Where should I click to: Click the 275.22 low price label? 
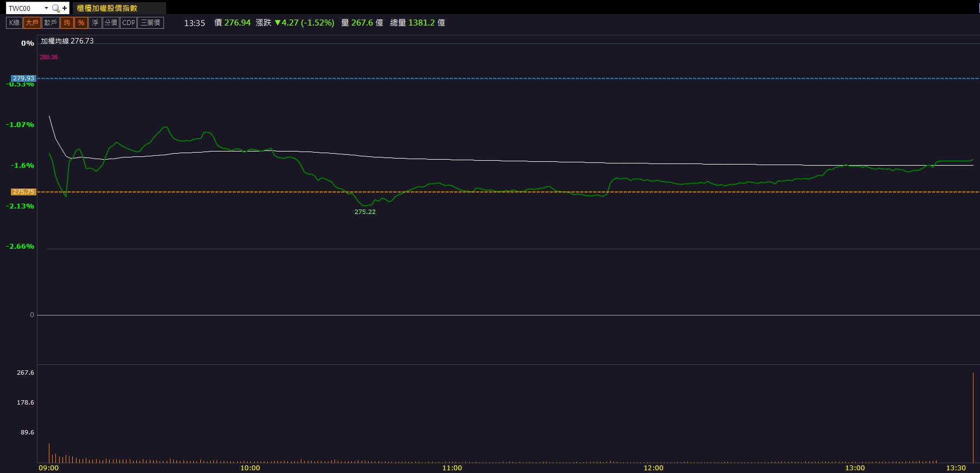(365, 212)
